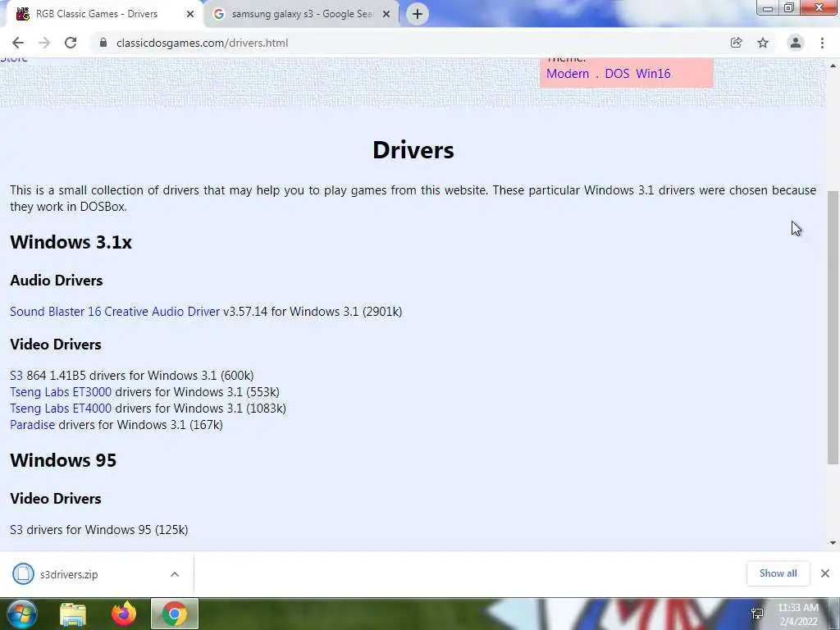Click Show all downloads button
This screenshot has height=630, width=840.
(x=778, y=573)
